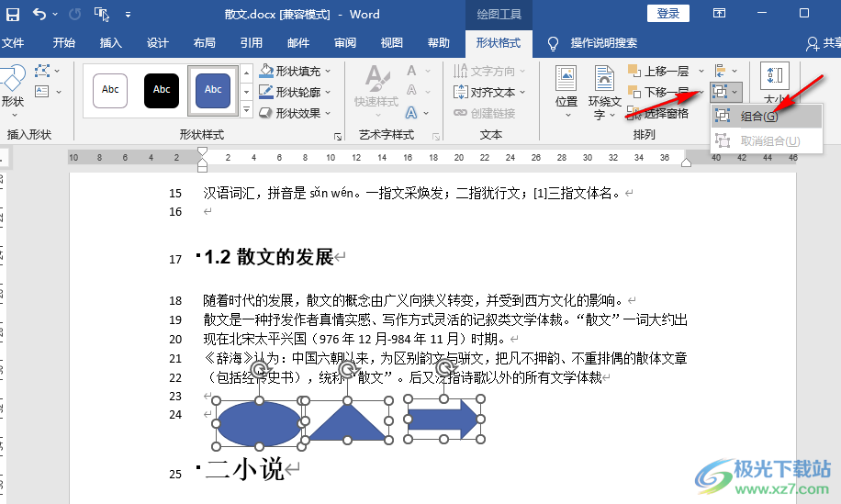Screen dimensions: 841x504
Task: Switch to the 布局 tab
Action: point(205,43)
